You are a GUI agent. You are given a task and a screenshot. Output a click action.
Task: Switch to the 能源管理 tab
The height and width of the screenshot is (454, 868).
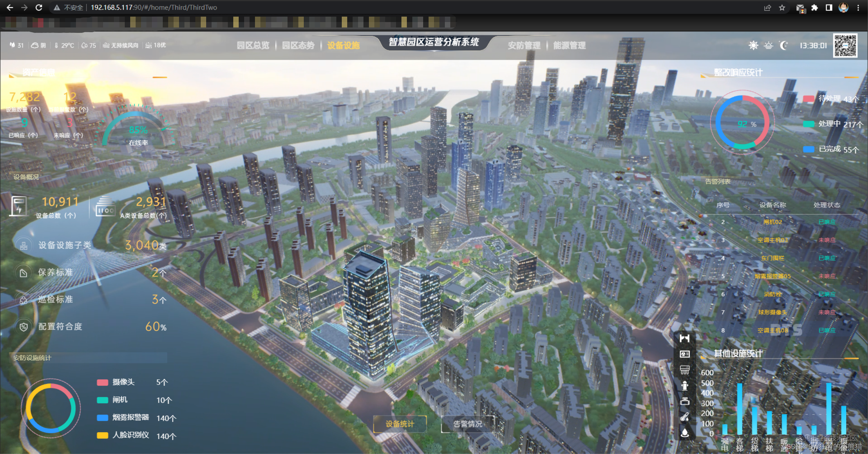click(569, 46)
